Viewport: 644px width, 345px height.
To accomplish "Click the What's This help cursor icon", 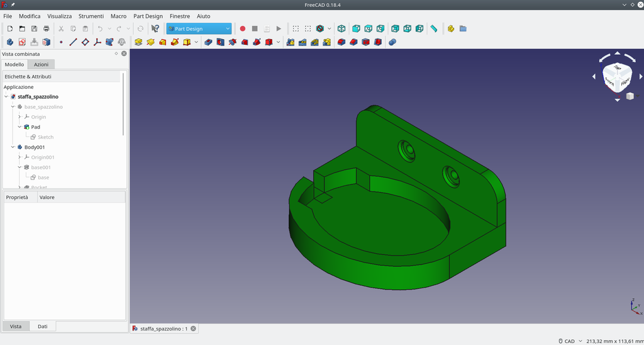I will pyautogui.click(x=155, y=29).
